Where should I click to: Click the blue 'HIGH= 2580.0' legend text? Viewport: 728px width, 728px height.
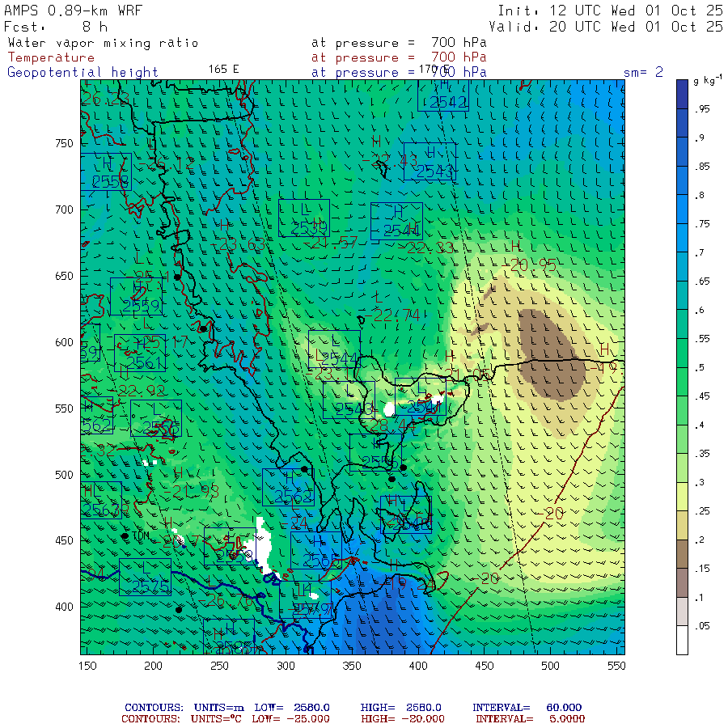(401, 708)
